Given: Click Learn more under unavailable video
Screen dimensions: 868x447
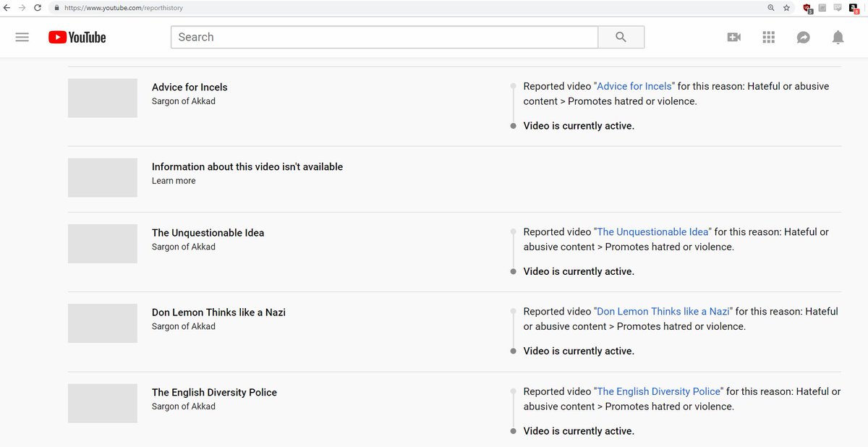Looking at the screenshot, I should tap(174, 181).
